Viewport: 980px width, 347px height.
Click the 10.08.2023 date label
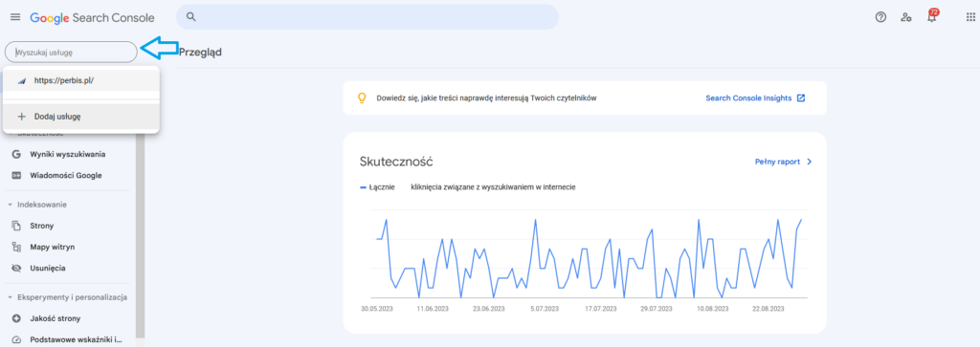[712, 309]
